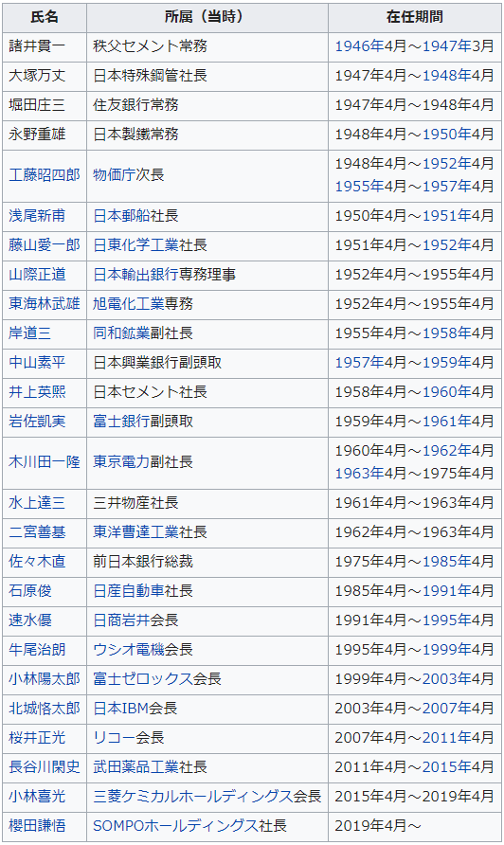Open the 日本輸出銀行 link
The image size is (504, 845).
click(x=135, y=275)
